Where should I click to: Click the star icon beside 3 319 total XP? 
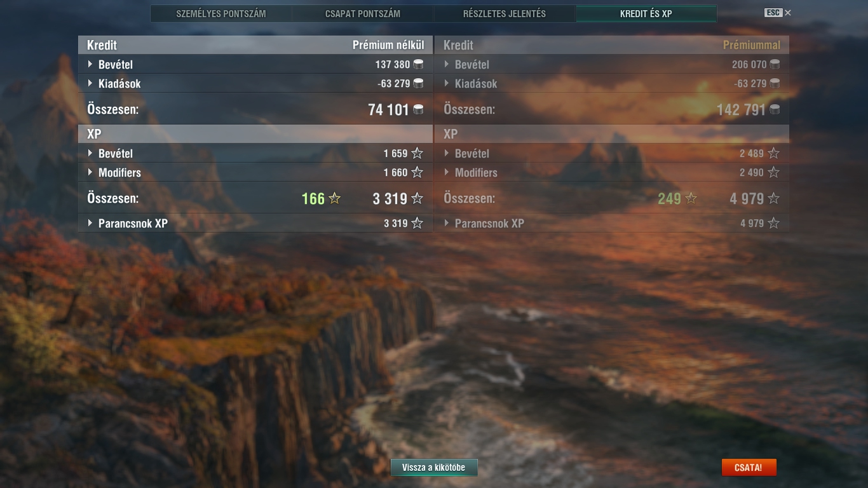point(417,199)
